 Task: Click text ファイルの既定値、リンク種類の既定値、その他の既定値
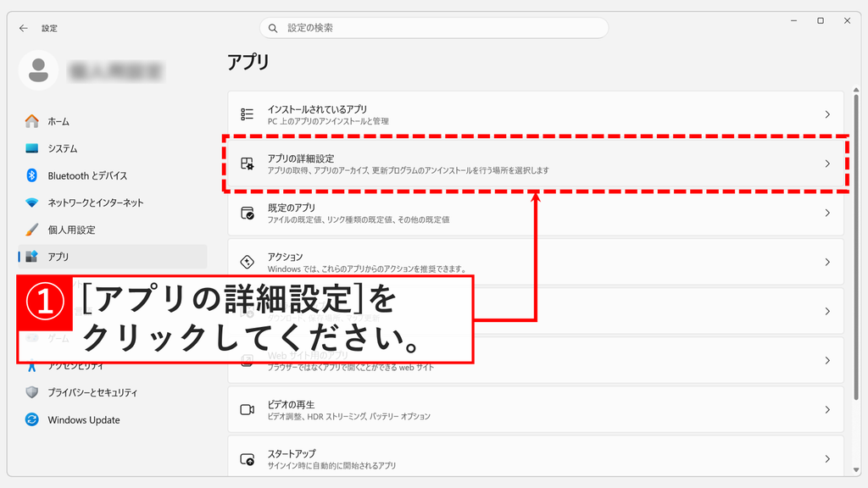pos(359,219)
